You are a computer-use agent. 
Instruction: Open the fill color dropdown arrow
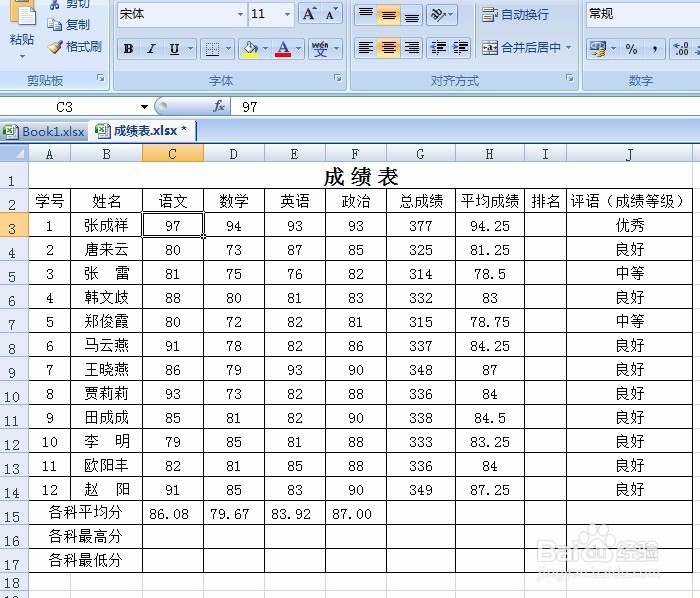[x=266, y=49]
